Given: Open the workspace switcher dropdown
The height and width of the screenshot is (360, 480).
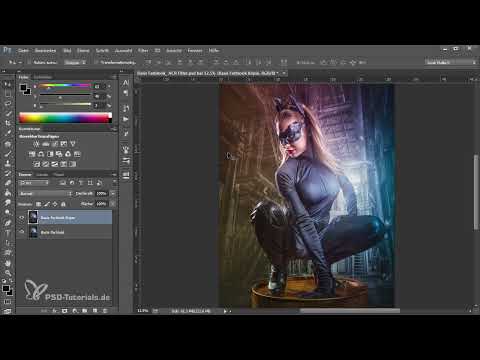Looking at the screenshot, I should pyautogui.click(x=451, y=62).
